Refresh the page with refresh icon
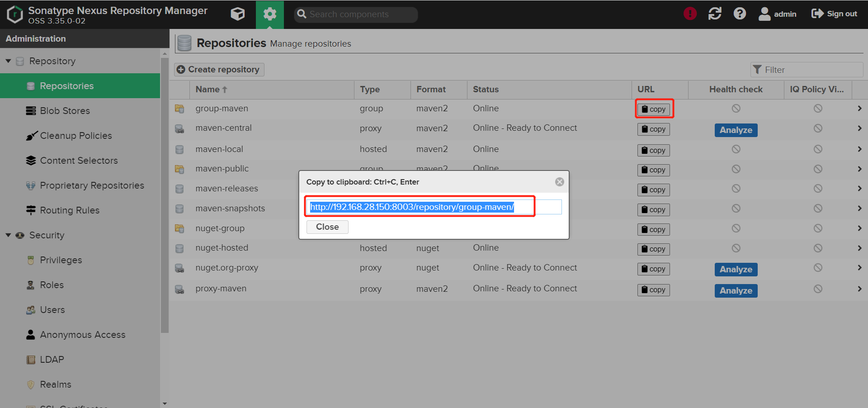868x408 pixels. (x=715, y=14)
